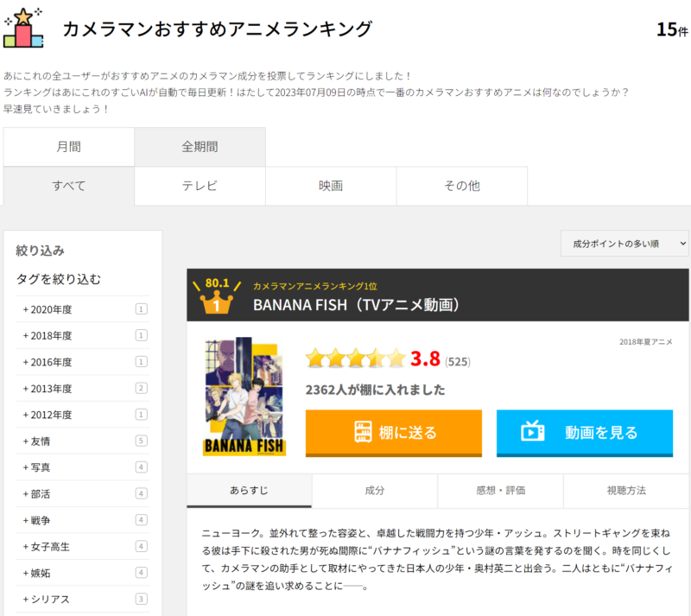This screenshot has height=616, width=691.
Task: Click the TV play icon on 動画を見る button
Action: (x=532, y=432)
